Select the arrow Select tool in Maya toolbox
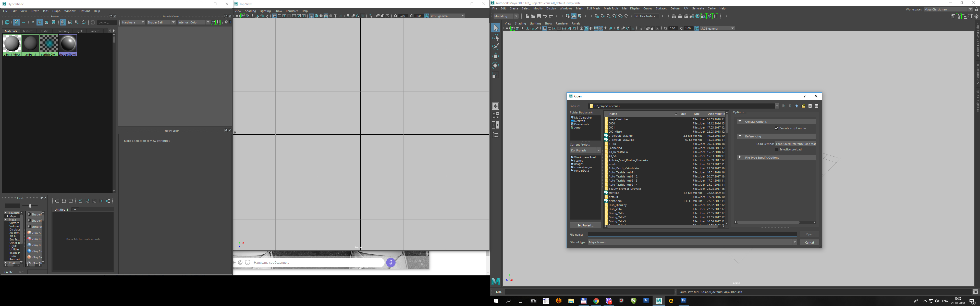This screenshot has height=306, width=980. point(495,28)
